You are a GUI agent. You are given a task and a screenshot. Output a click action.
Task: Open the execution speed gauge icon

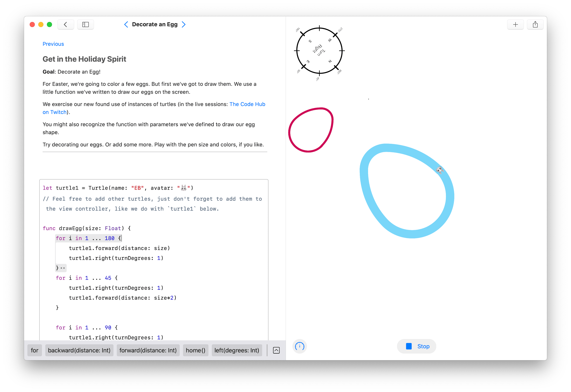299,346
